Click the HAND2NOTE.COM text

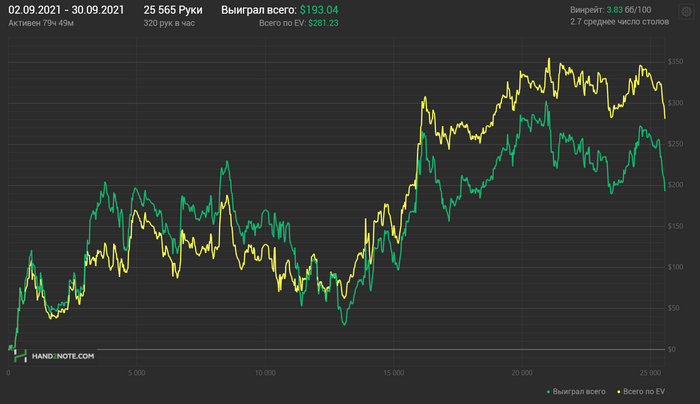[x=63, y=356]
